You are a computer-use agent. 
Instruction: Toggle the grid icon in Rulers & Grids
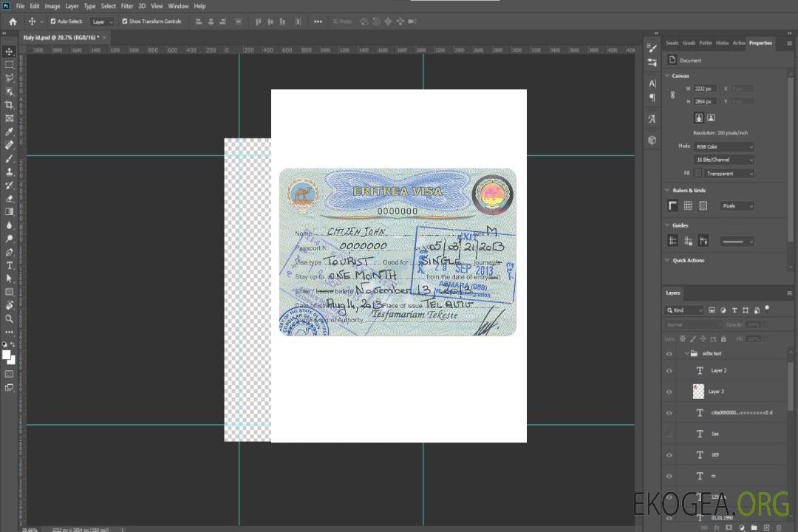click(688, 205)
